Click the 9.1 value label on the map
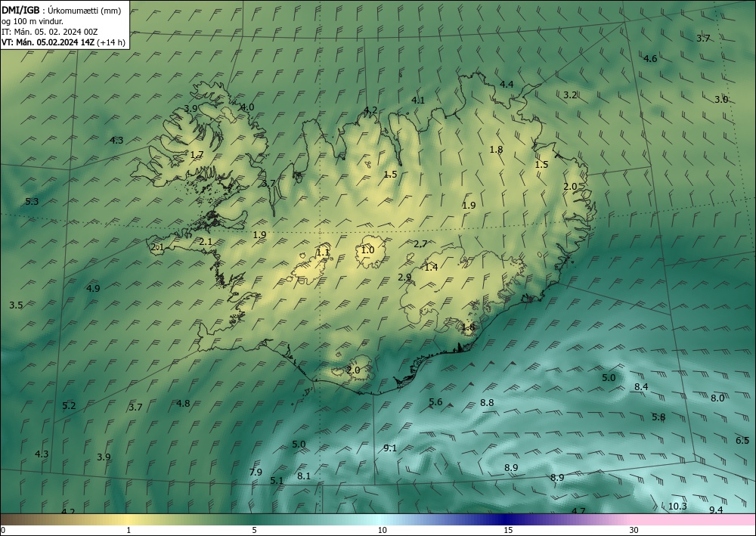Viewport: 756px width, 536px height. click(390, 448)
